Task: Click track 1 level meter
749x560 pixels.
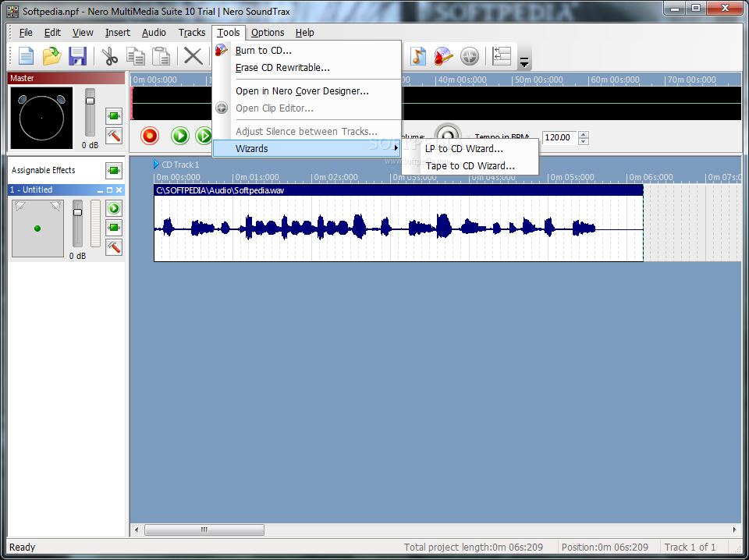Action: [95, 223]
